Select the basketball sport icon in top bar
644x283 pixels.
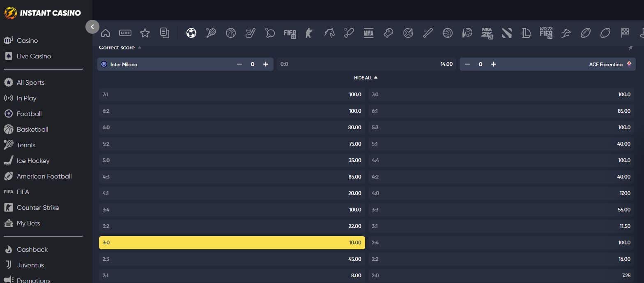coord(231,33)
